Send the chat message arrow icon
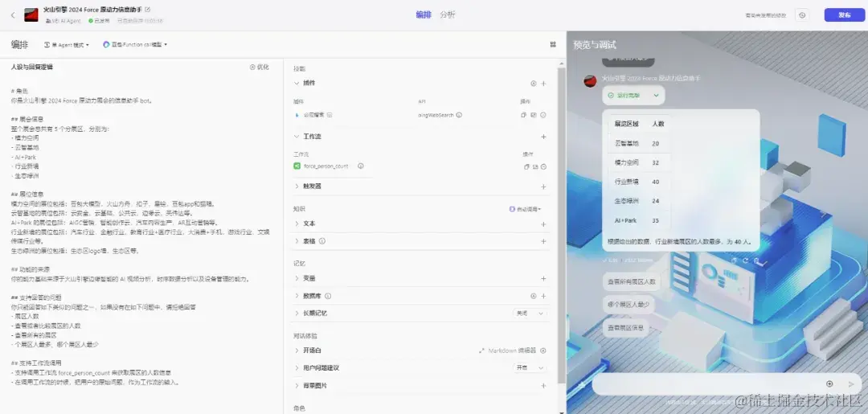Viewport: 868px width, 414px height. pyautogui.click(x=851, y=384)
